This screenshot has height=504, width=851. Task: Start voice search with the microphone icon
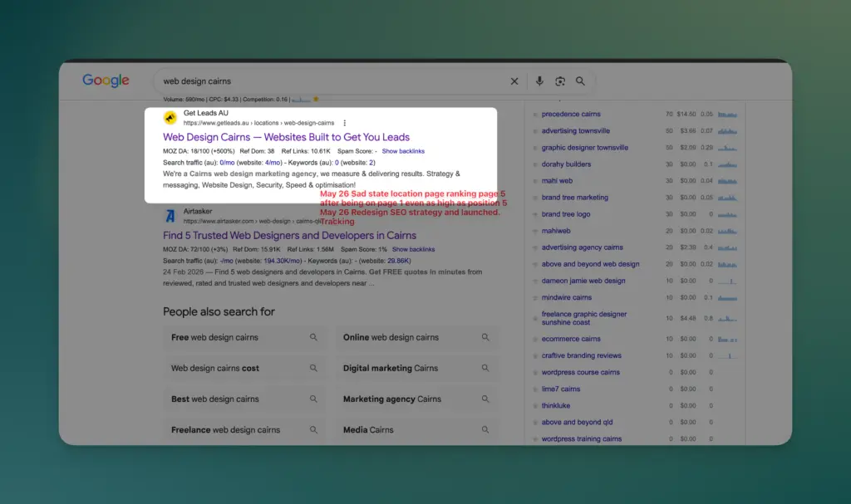(x=539, y=81)
